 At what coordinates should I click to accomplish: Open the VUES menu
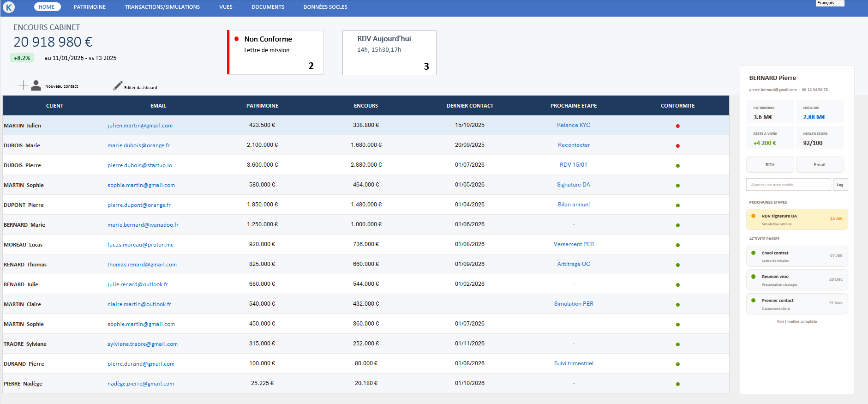226,7
